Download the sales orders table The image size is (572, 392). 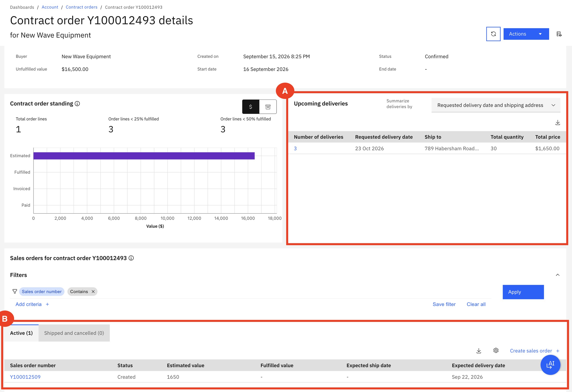pyautogui.click(x=478, y=351)
